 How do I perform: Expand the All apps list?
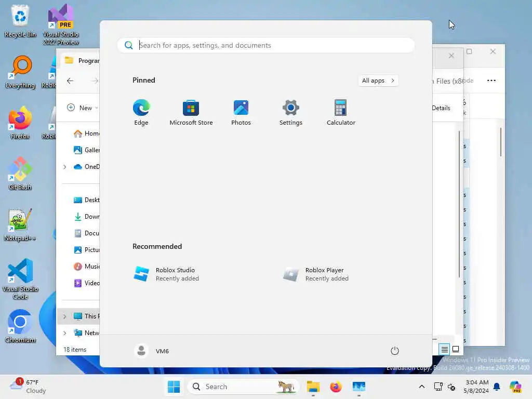click(378, 81)
